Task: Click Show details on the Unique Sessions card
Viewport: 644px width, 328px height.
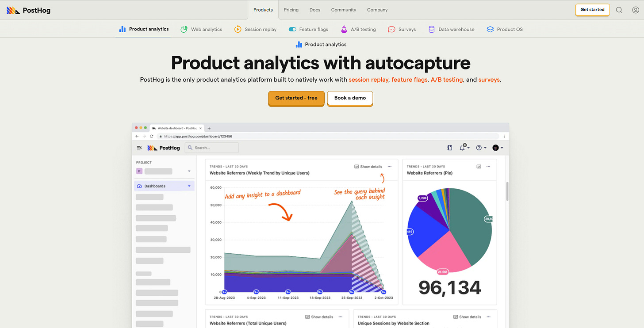Action: tap(467, 317)
